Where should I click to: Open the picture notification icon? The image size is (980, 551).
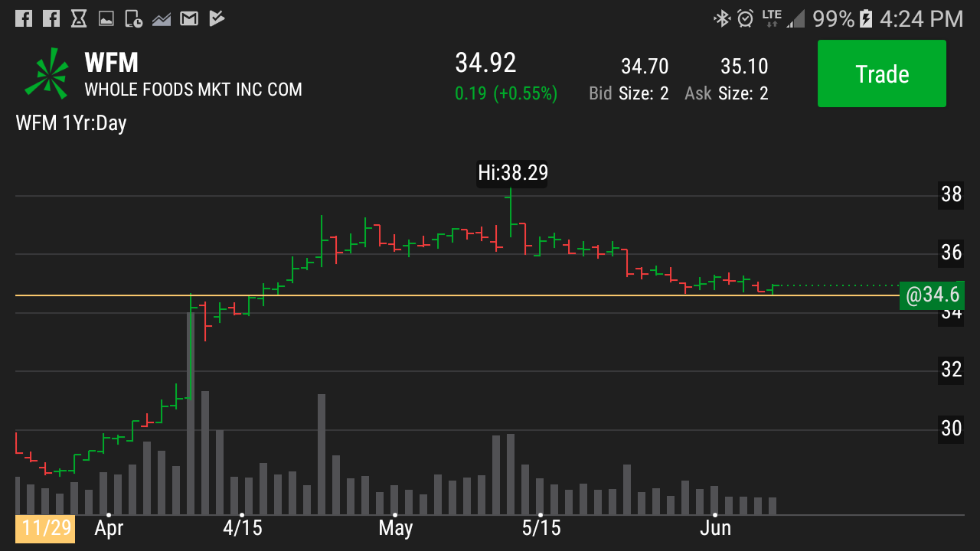point(106,18)
